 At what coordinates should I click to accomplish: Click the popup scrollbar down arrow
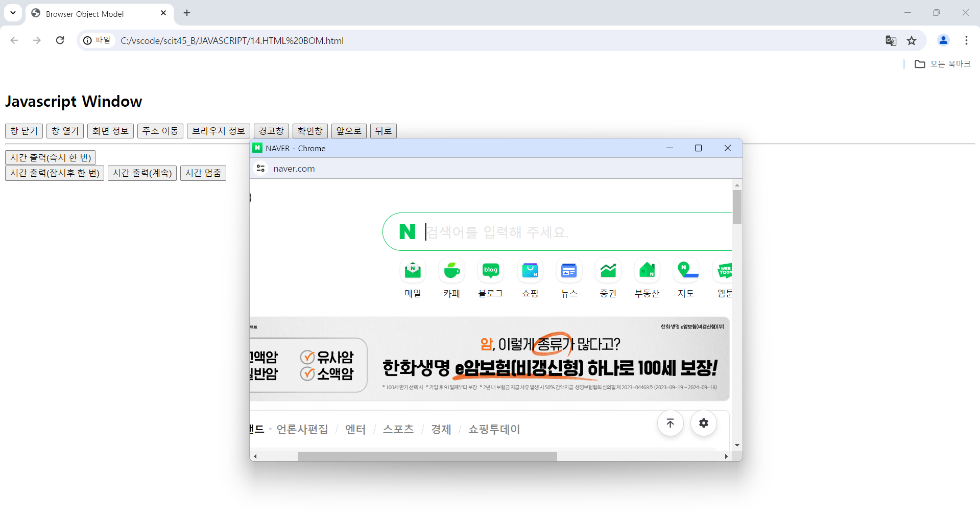[x=737, y=445]
